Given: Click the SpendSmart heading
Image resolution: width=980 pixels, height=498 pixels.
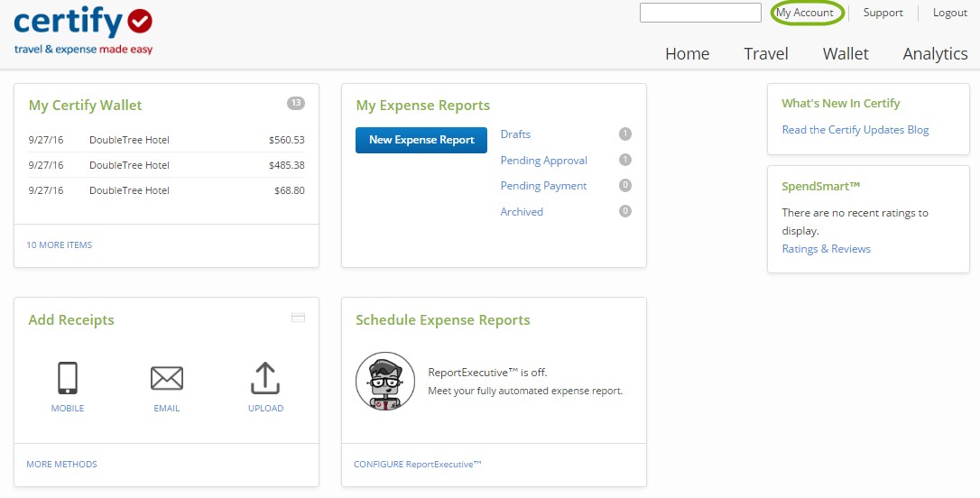Looking at the screenshot, I should coord(820,186).
